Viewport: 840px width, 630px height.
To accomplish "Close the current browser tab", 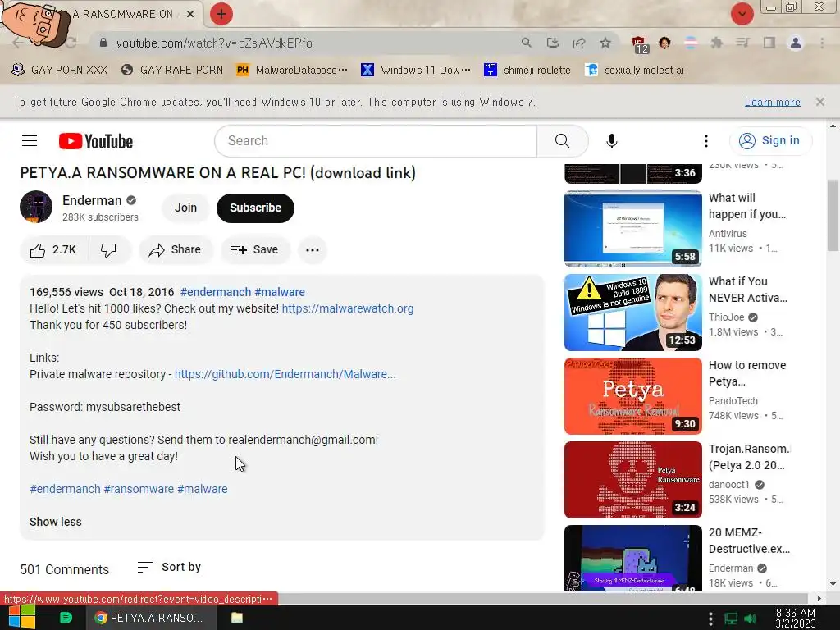I will coord(190,14).
